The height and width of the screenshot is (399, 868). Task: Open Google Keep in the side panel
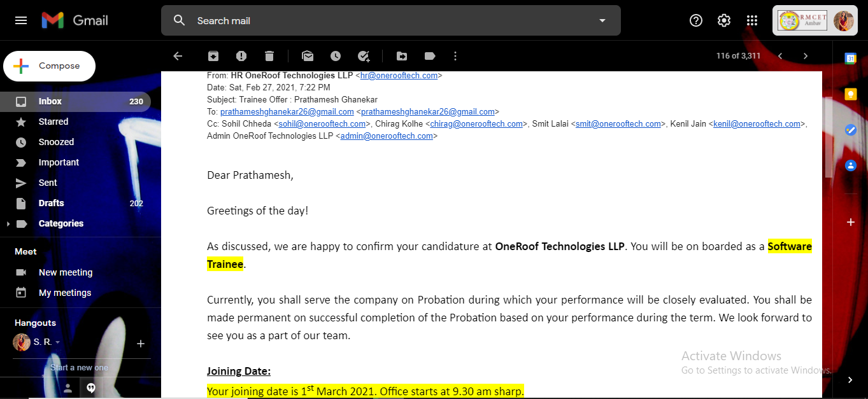click(850, 94)
